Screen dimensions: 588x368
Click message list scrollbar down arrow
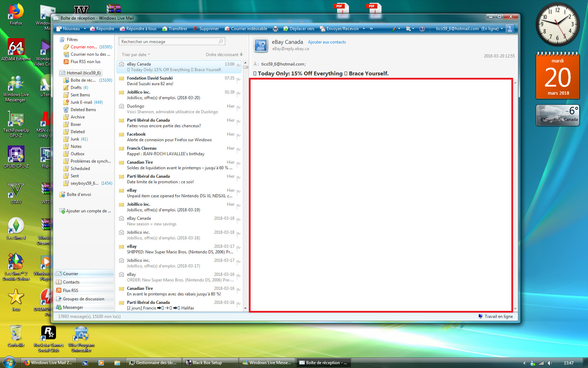[x=245, y=308]
